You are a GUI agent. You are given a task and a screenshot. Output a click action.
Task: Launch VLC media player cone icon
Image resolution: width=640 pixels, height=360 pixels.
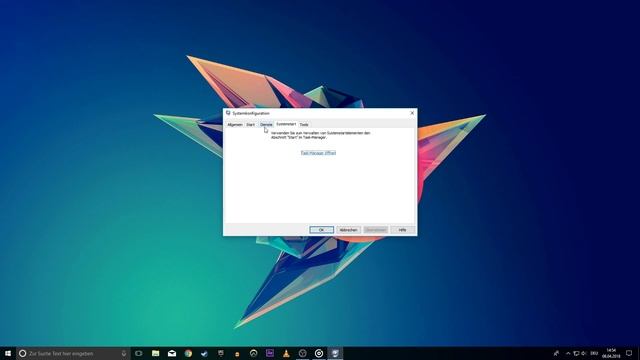pyautogui.click(x=286, y=353)
